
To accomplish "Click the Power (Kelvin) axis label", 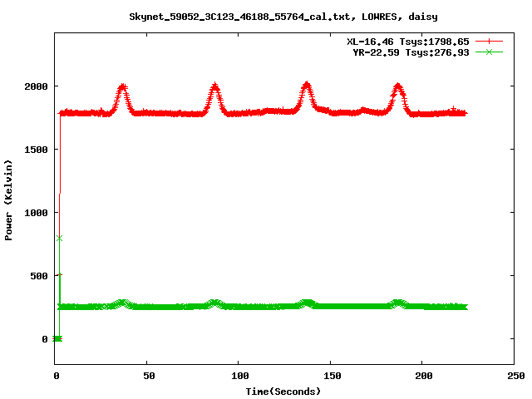I will coord(8,200).
